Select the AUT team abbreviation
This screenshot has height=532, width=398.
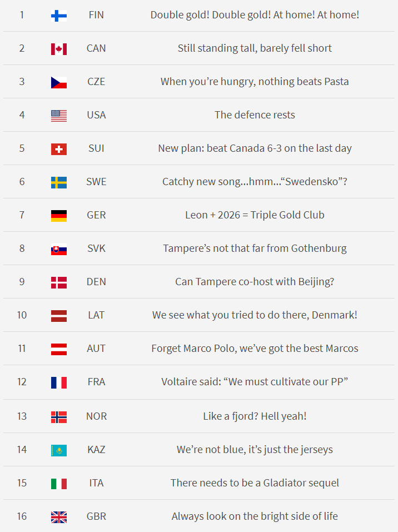pos(96,349)
